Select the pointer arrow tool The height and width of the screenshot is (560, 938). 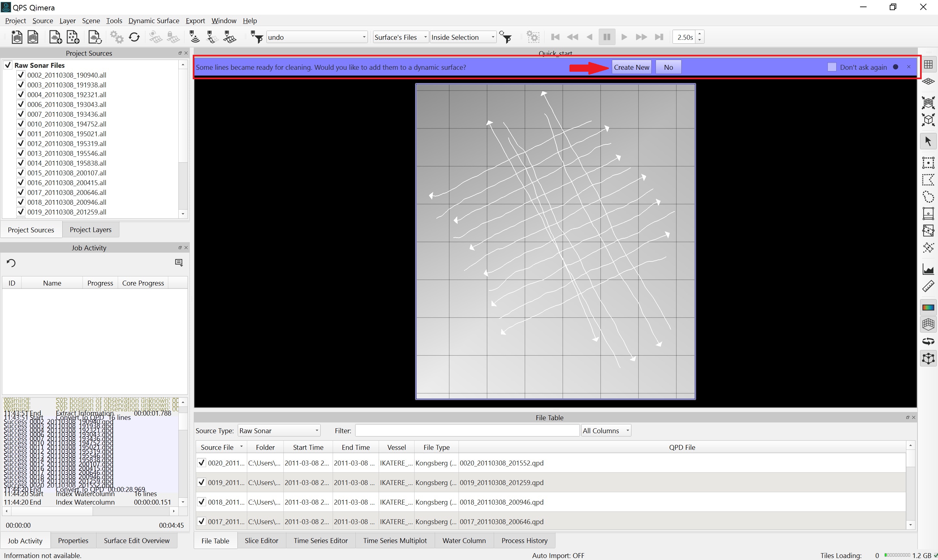[x=928, y=141]
